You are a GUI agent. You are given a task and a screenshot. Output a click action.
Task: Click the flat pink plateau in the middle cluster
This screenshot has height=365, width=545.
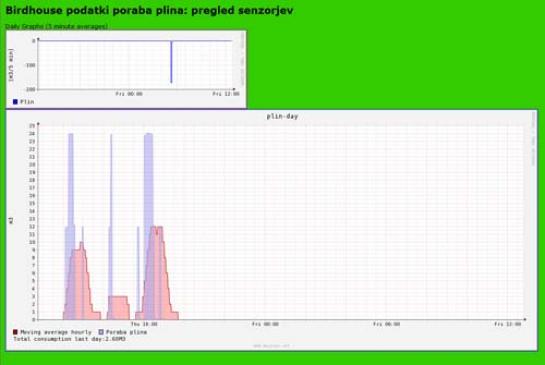click(118, 308)
